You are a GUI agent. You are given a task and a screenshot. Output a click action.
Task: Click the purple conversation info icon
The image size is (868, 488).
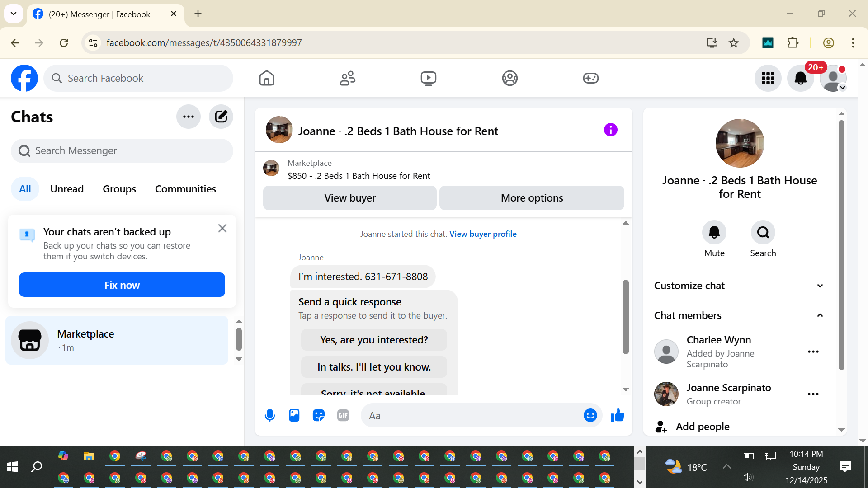[610, 130]
